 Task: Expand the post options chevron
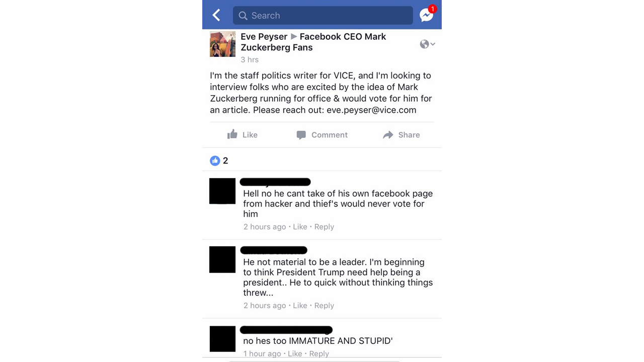pyautogui.click(x=433, y=44)
